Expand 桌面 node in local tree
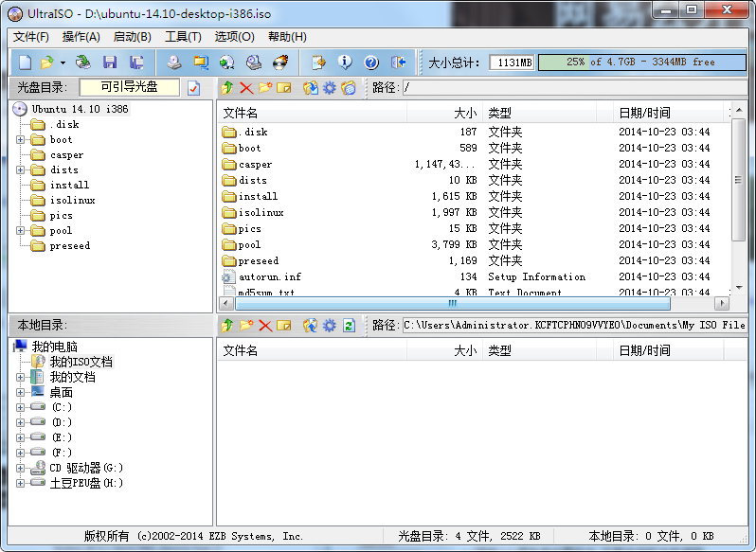Viewport: 756px width, 552px height. (20, 393)
